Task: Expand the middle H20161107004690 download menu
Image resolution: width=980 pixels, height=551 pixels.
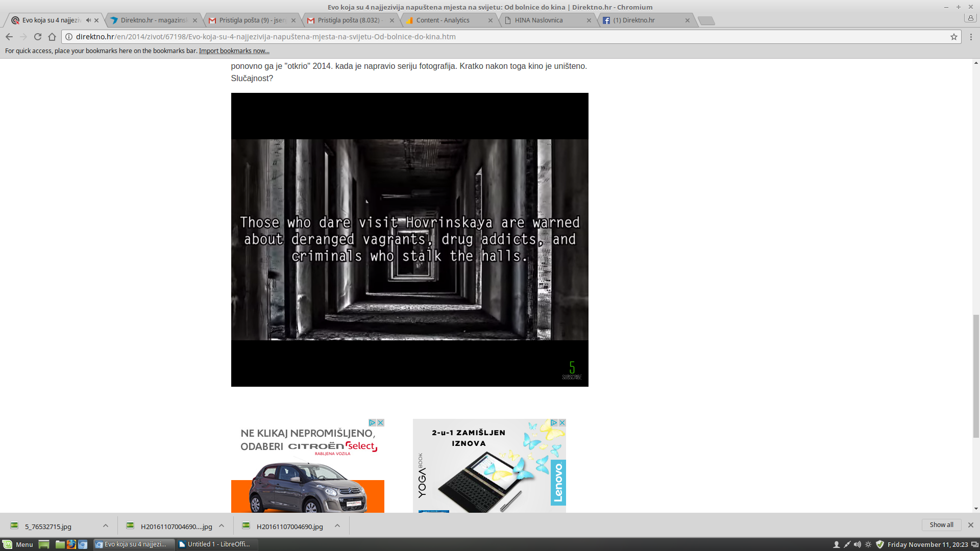Action: (x=222, y=526)
